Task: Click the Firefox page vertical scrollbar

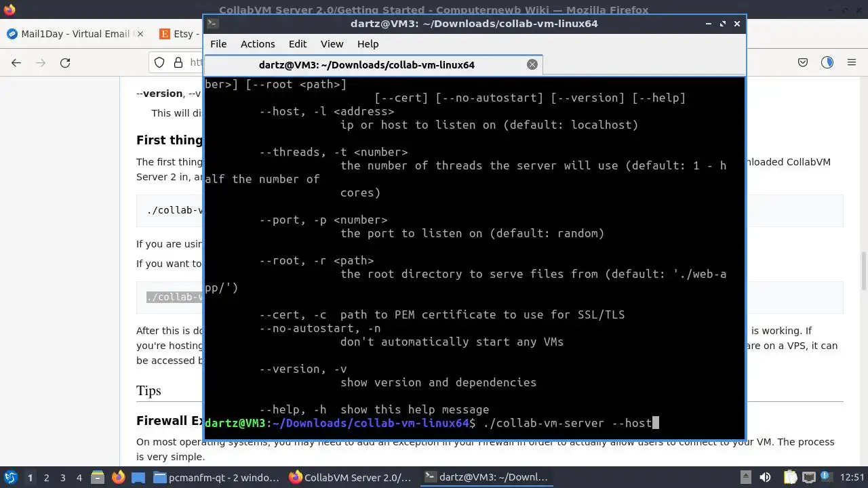Action: point(863,270)
